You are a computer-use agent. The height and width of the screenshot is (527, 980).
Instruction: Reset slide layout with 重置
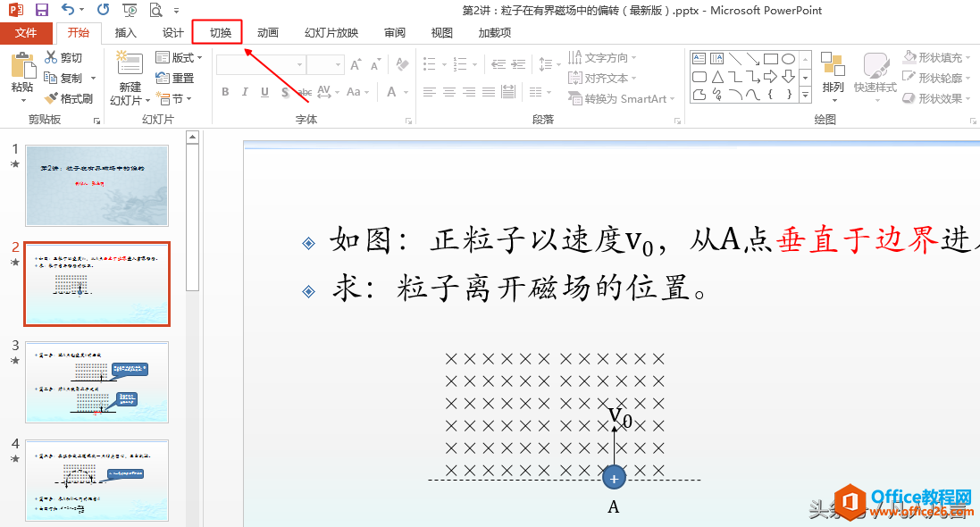tap(175, 78)
